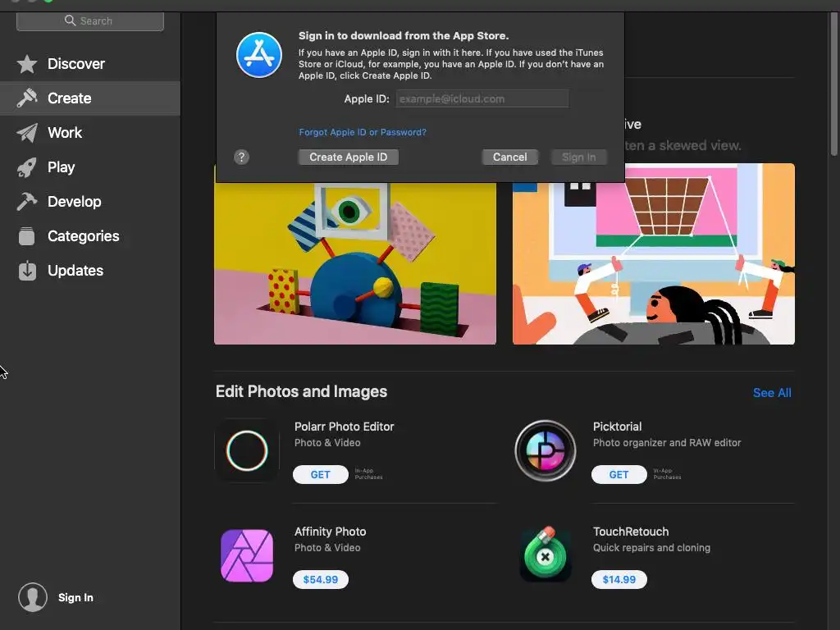The height and width of the screenshot is (630, 840).
Task: Click the Search field in sidebar
Action: [x=90, y=21]
